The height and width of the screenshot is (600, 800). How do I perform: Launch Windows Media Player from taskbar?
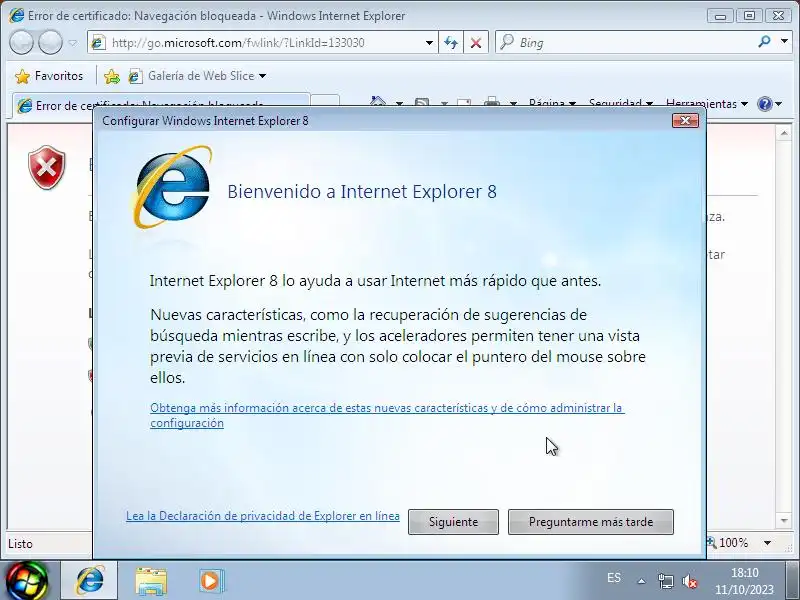[211, 581]
